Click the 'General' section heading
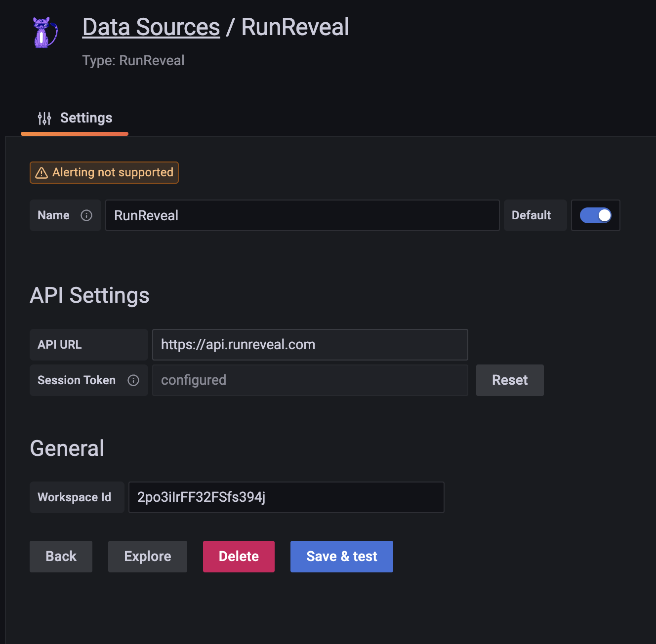The height and width of the screenshot is (644, 656). 67,448
